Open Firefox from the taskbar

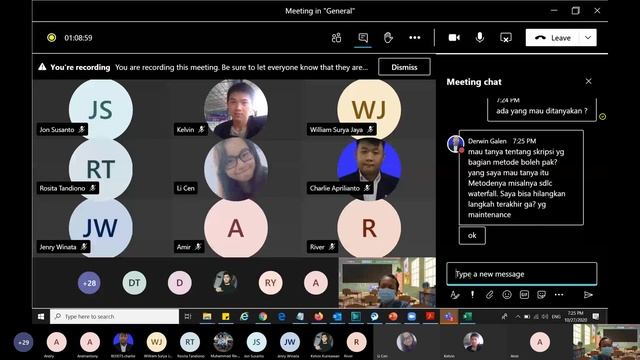point(319,316)
